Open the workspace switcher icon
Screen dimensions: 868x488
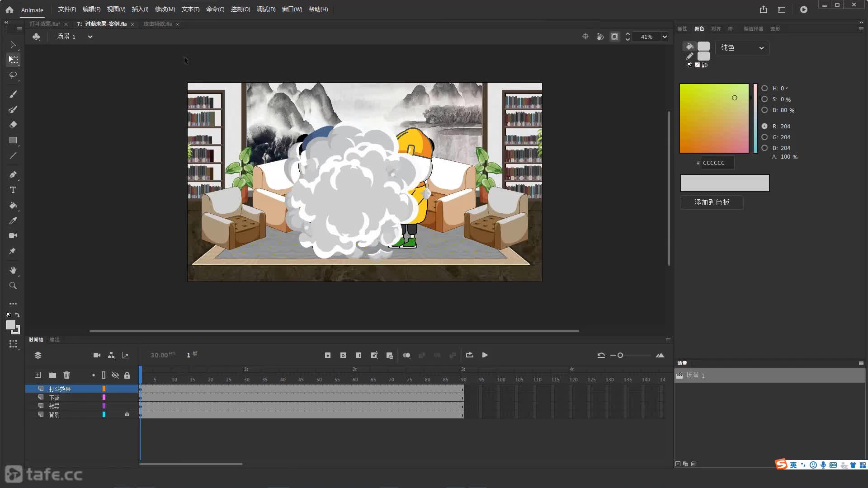click(x=782, y=9)
